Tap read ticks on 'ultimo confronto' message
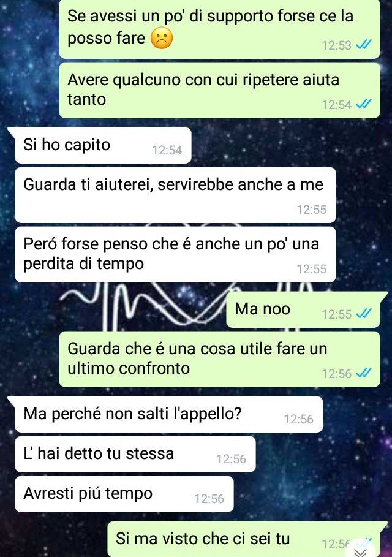Image resolution: width=392 pixels, height=557 pixels. [364, 373]
